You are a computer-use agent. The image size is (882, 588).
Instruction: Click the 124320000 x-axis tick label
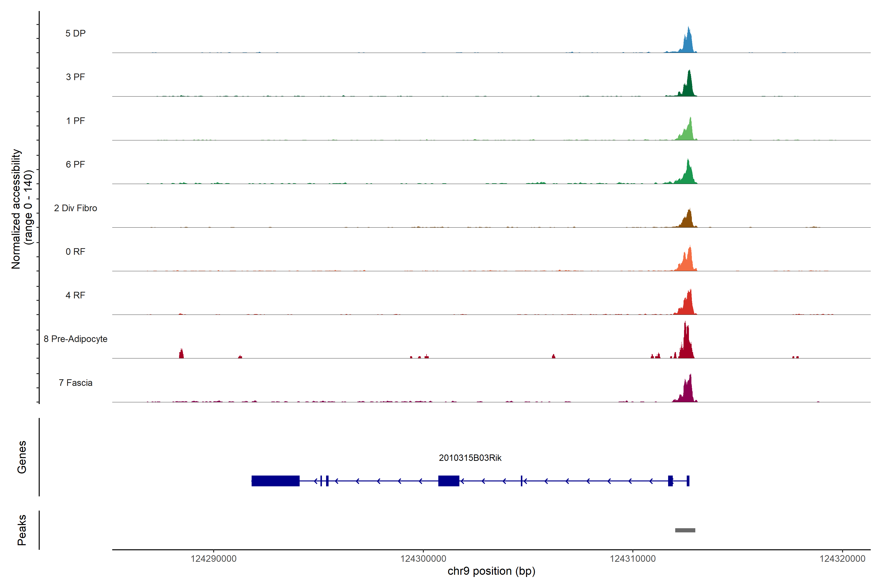coord(842,558)
